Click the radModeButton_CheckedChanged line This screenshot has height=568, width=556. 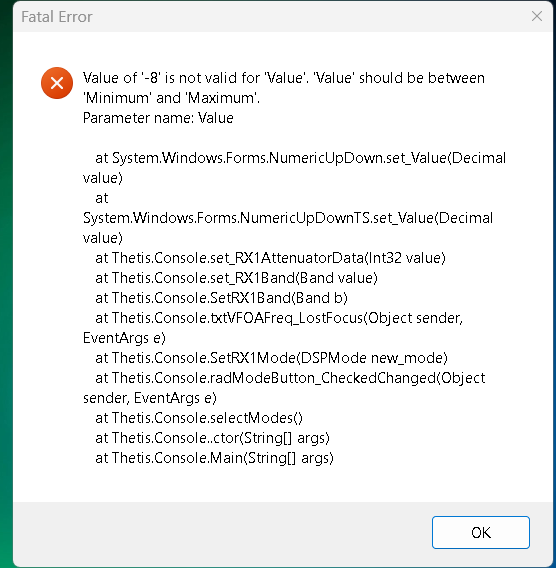pyautogui.click(x=284, y=388)
